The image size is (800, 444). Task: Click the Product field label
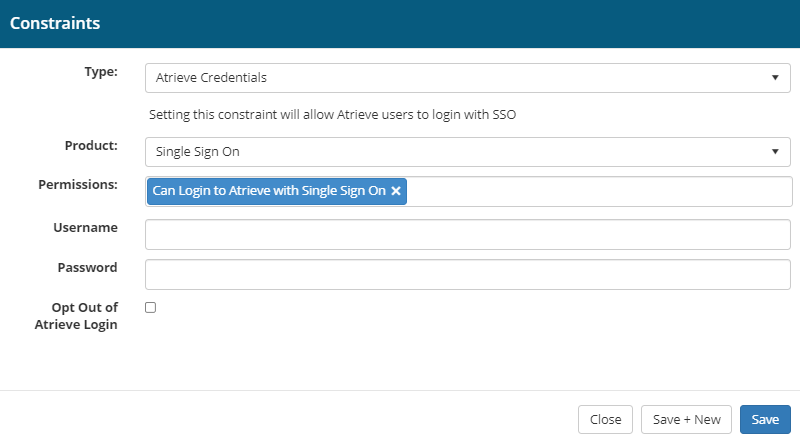click(x=91, y=146)
